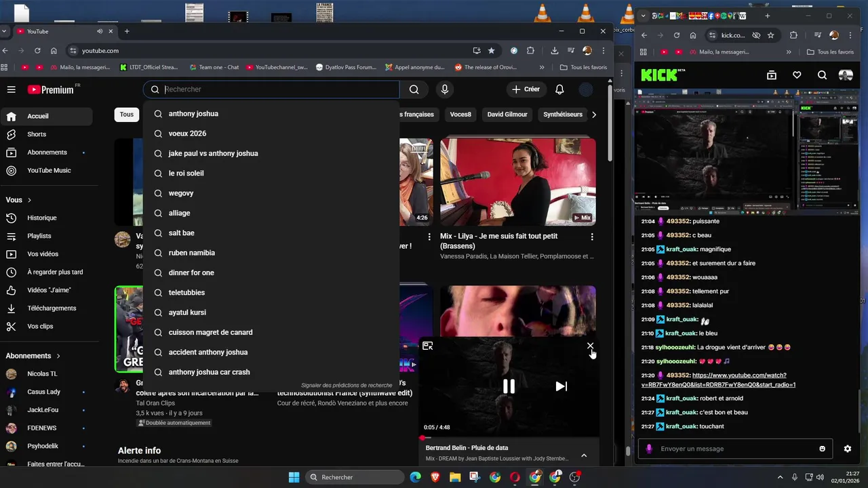Viewport: 868px width, 488px height.
Task: Select the Synthétiseurs filter chip
Action: point(563,115)
